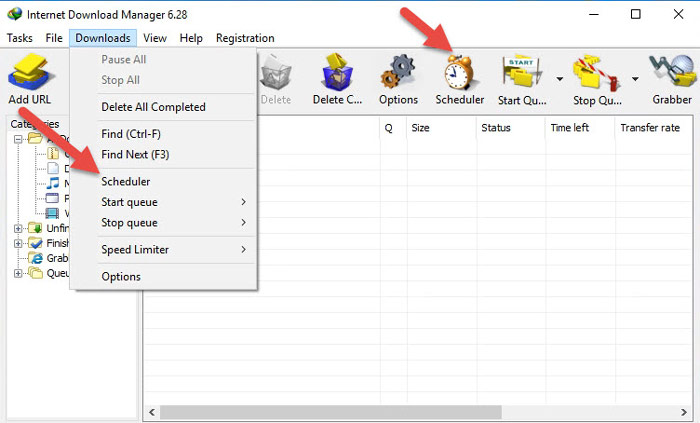Viewport: 700px width, 423px height.
Task: Expand the Finished tree node
Action: (x=18, y=243)
